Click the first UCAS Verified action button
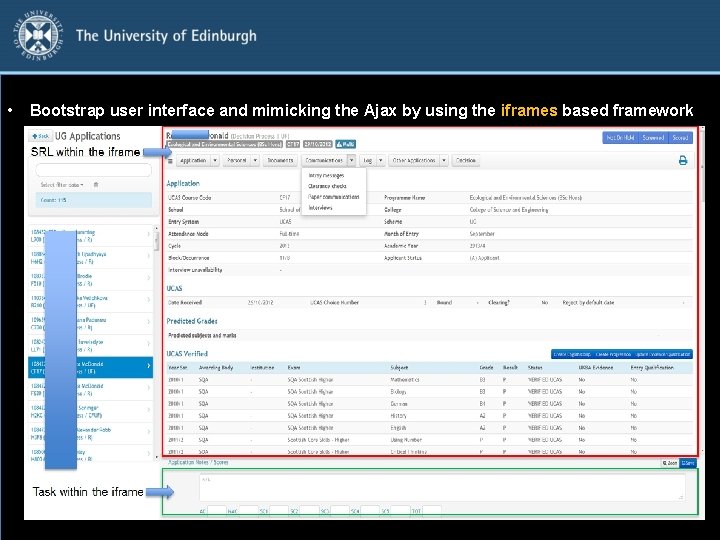The image size is (720, 540). point(572,354)
